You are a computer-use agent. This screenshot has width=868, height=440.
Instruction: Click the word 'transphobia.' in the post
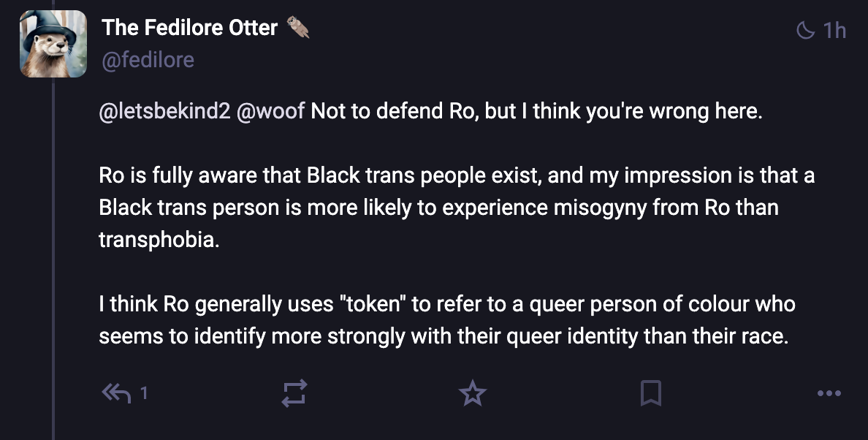[159, 240]
